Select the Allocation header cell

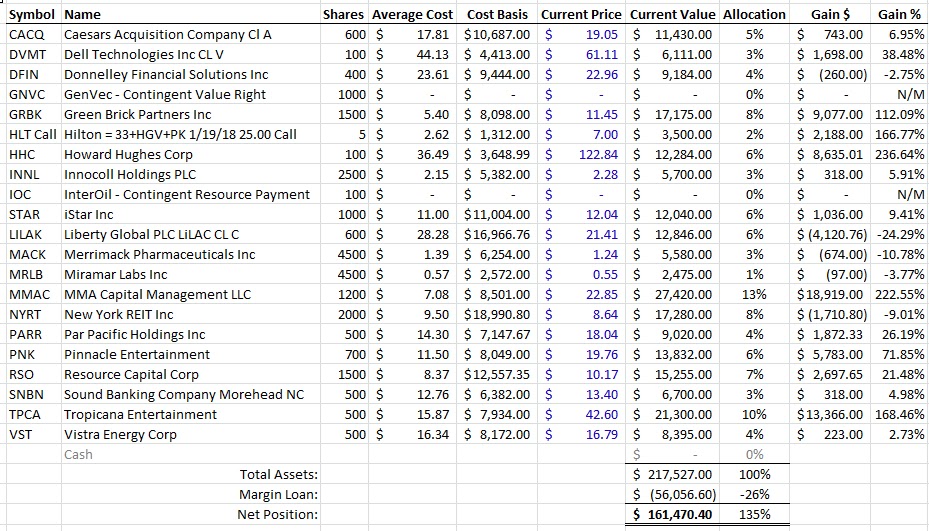tap(754, 14)
